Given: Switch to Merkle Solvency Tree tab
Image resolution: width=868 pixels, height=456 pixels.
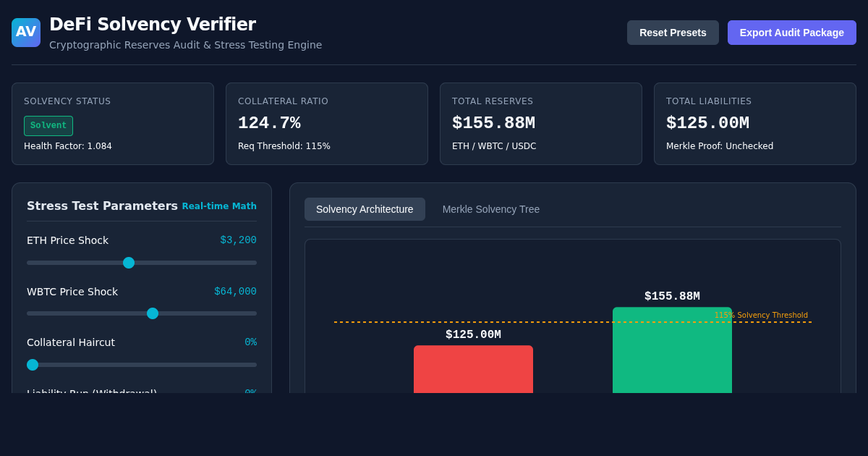Looking at the screenshot, I should point(491,209).
